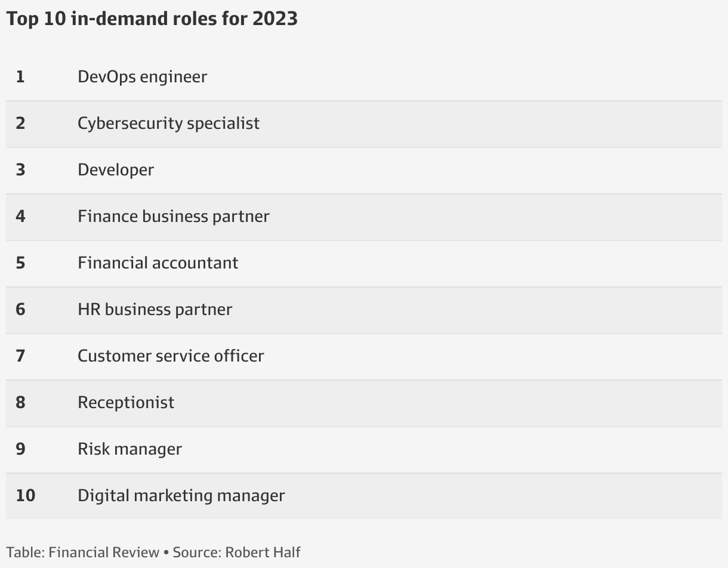The width and height of the screenshot is (728, 568).
Task: Select 'Customer service officer' text
Action: 171,356
